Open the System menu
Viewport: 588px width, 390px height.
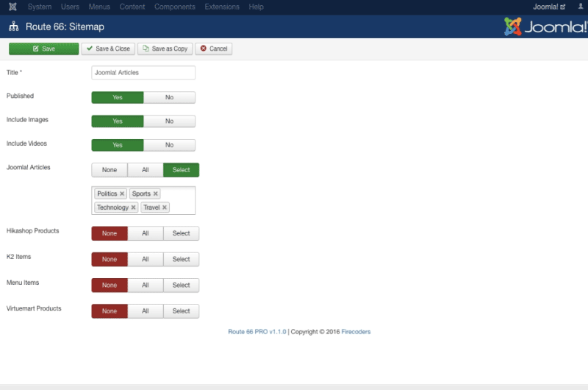pos(40,7)
